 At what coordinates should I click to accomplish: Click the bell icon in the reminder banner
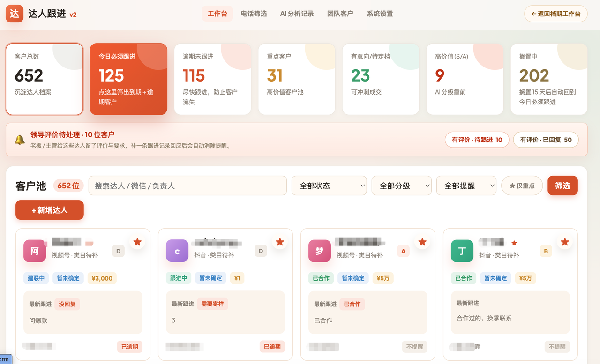pos(20,140)
